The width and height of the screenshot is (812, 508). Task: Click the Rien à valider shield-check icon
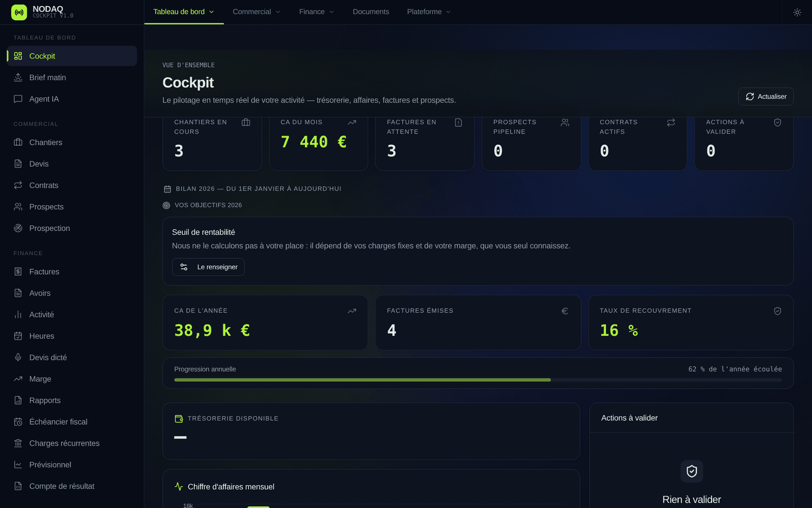[692, 471]
